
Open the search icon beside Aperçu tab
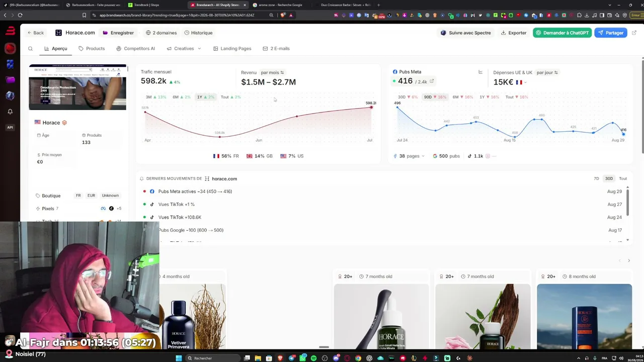[30, 49]
